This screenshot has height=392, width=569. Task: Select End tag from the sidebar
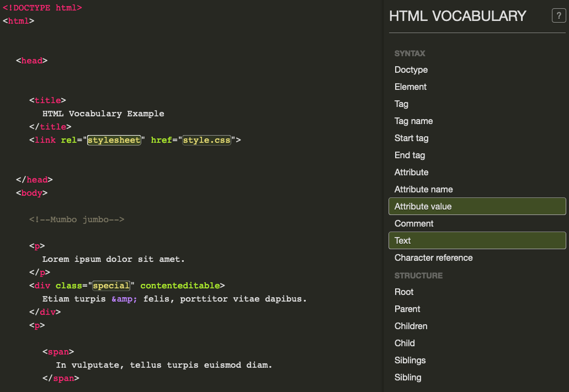410,155
